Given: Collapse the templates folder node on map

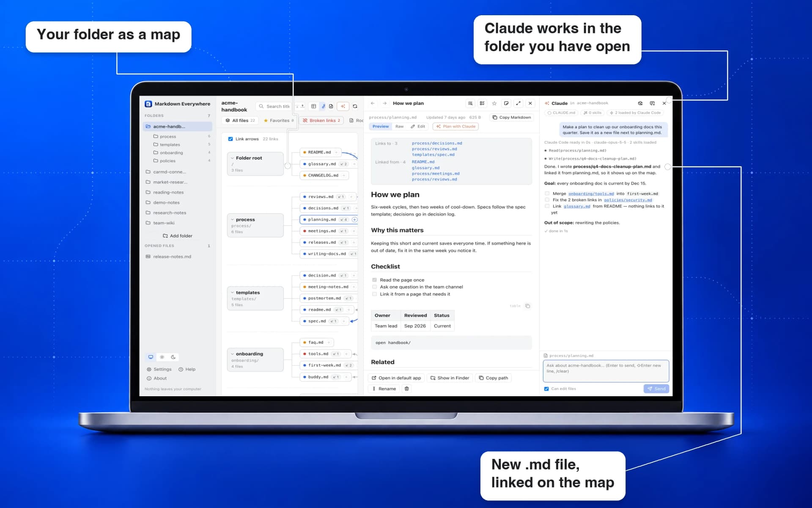Looking at the screenshot, I should pos(232,293).
